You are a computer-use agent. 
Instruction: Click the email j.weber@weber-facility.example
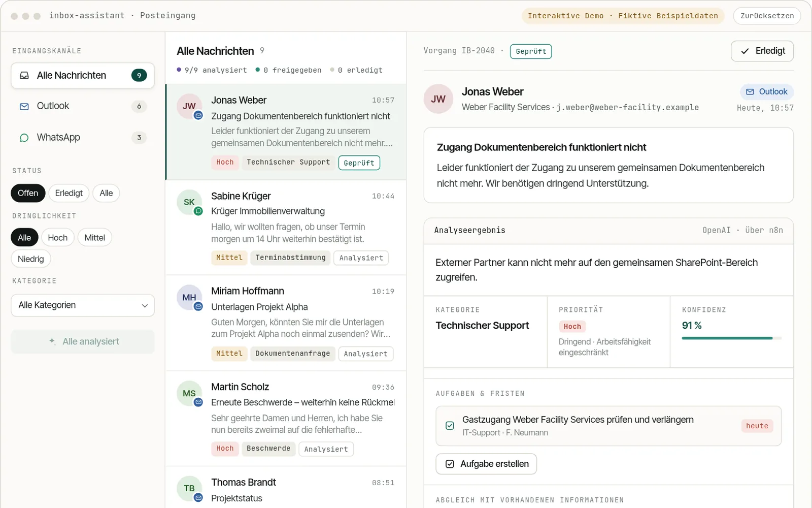[627, 108]
